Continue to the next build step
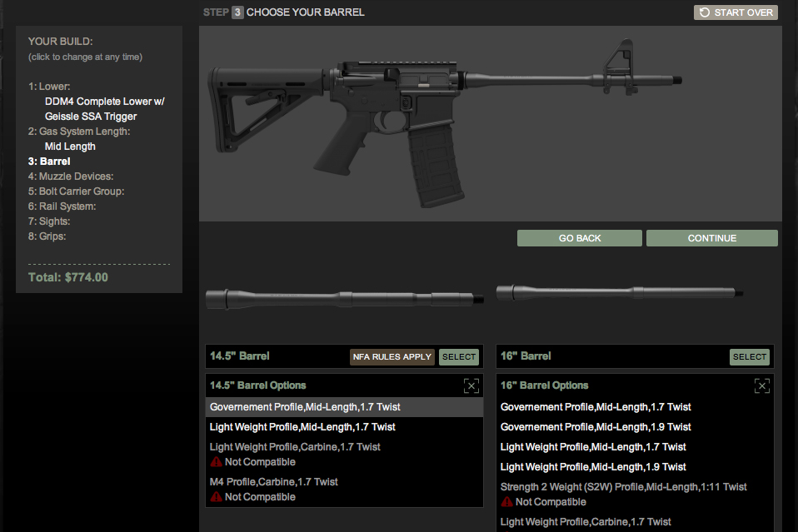The width and height of the screenshot is (798, 532). 711,238
